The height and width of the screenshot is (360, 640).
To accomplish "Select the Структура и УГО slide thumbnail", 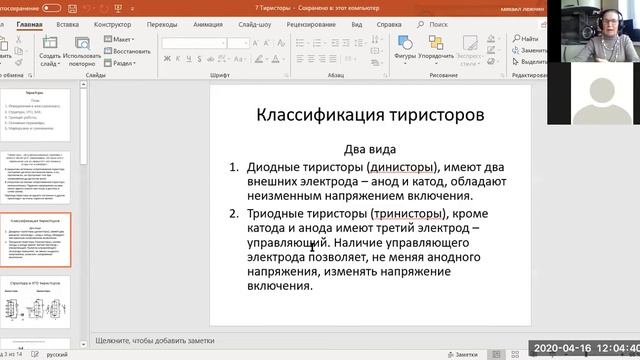I will 35,302.
